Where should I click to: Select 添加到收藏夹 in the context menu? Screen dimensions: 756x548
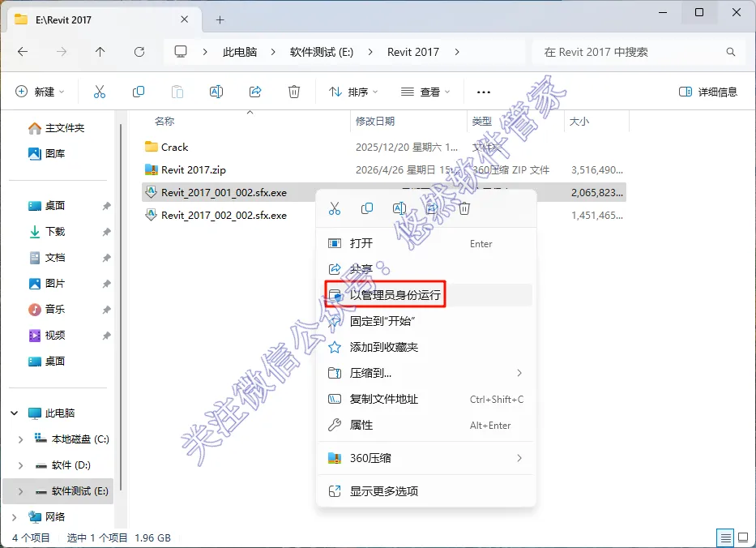[425, 347]
